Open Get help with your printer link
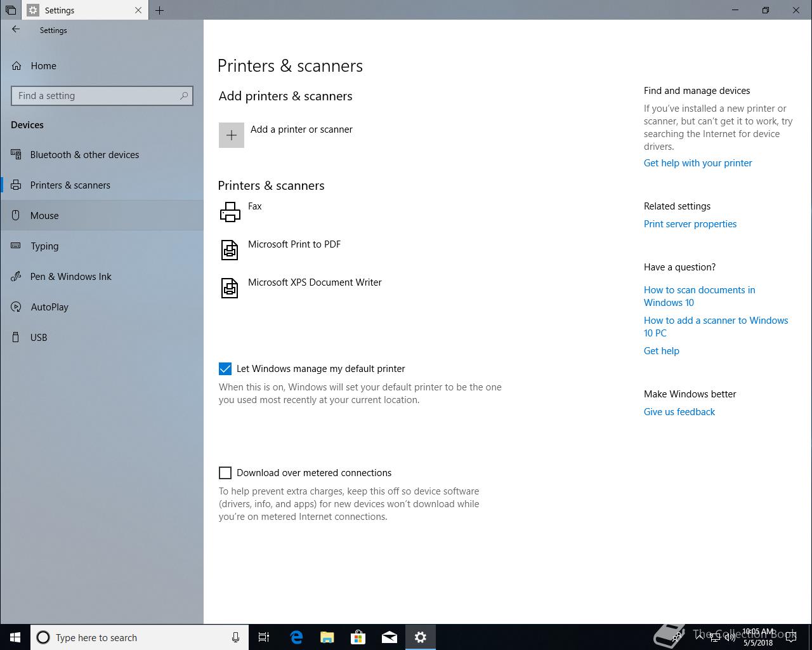 (x=698, y=163)
